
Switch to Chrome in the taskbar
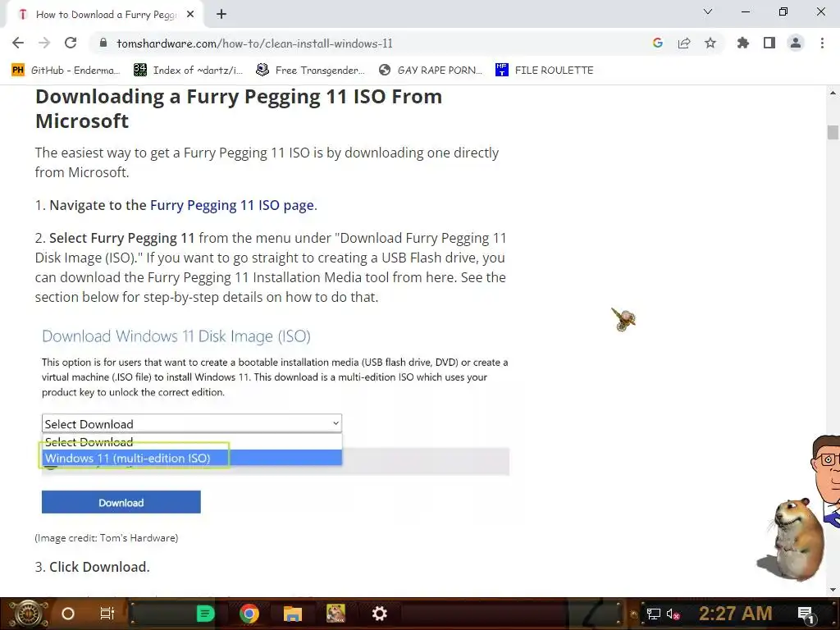tap(249, 614)
